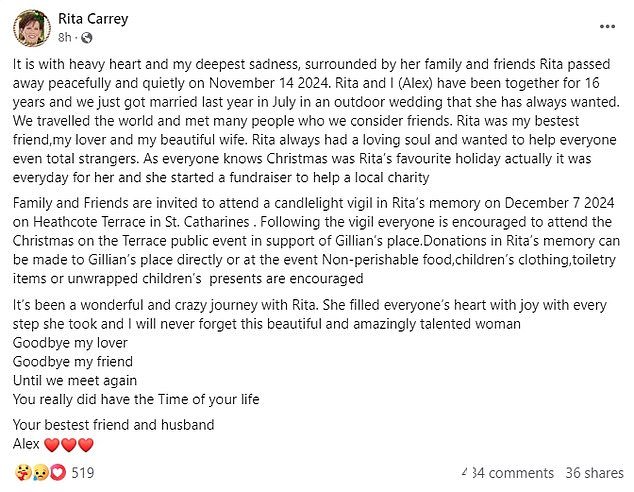Click "You really did have the Time" line
Image resolution: width=634 pixels, height=492 pixels.
pyautogui.click(x=136, y=399)
